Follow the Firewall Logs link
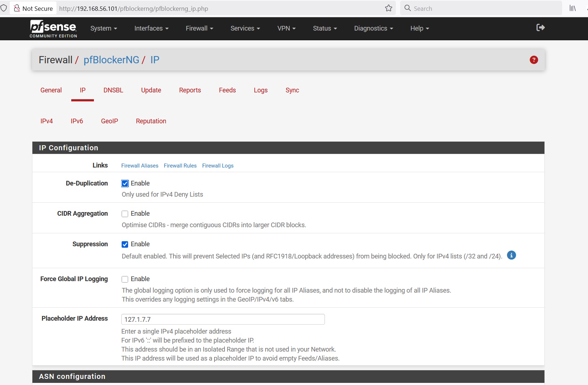This screenshot has width=588, height=385. point(218,166)
